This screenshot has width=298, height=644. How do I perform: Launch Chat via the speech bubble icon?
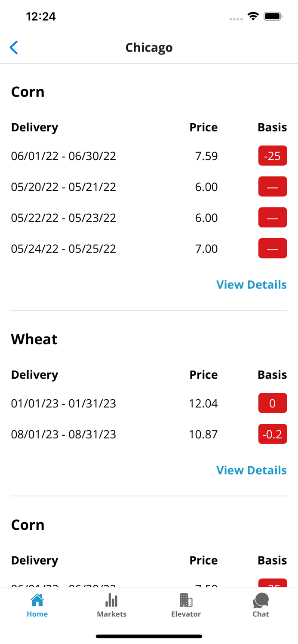click(261, 599)
